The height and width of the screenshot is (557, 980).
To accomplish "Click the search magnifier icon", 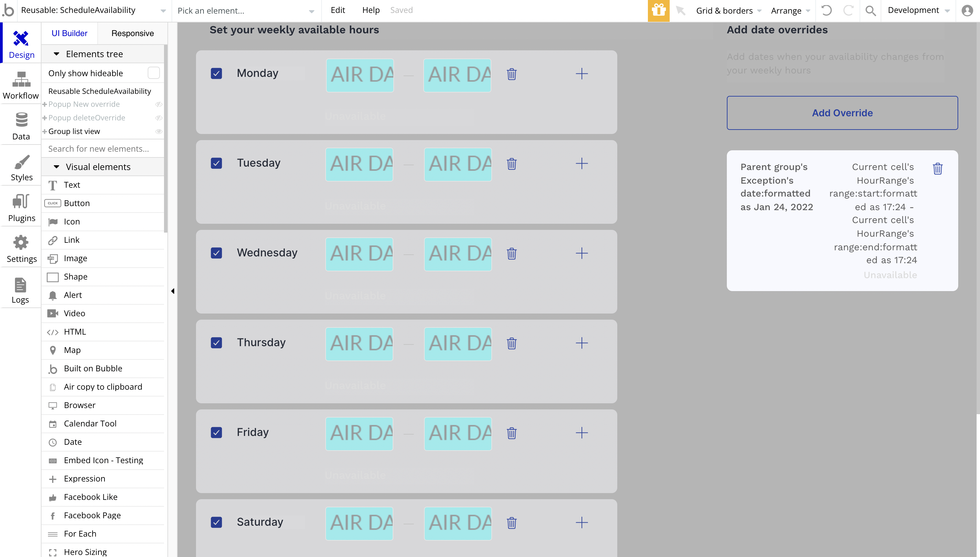I will [x=870, y=11].
